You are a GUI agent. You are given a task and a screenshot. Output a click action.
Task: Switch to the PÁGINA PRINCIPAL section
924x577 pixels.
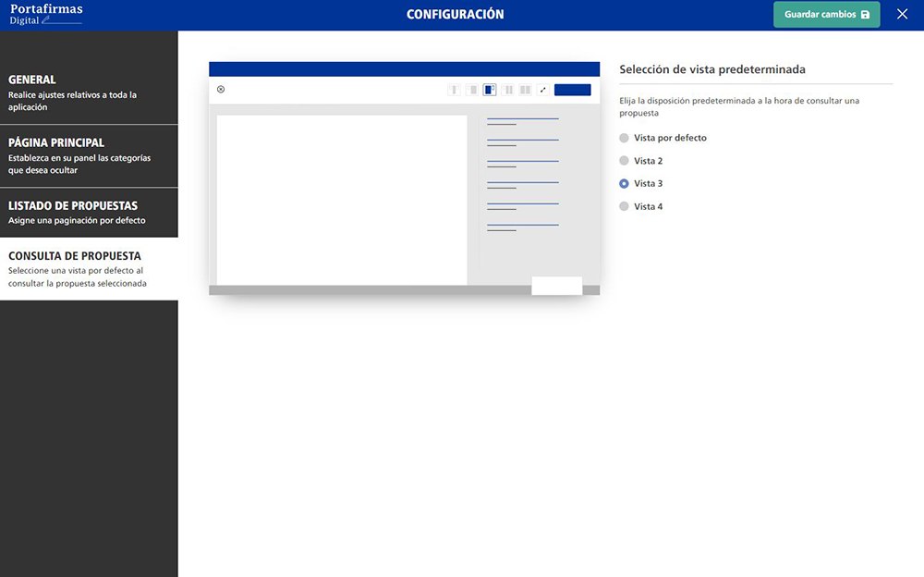pyautogui.click(x=89, y=156)
